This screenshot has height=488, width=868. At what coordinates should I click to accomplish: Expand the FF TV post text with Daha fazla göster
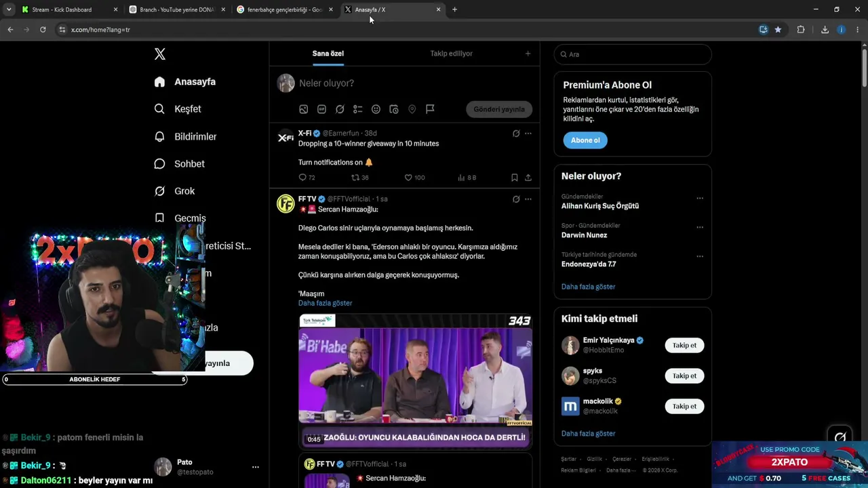(325, 303)
